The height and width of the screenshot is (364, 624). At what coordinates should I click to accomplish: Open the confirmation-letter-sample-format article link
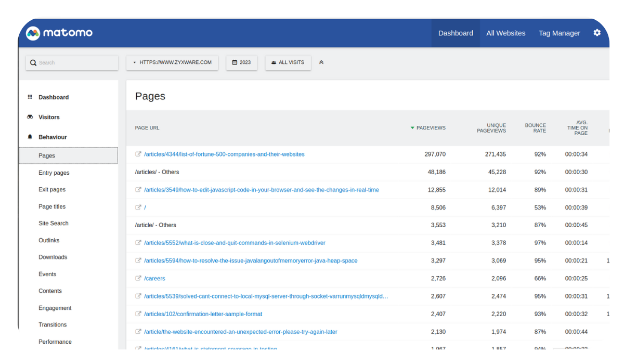coord(203,314)
